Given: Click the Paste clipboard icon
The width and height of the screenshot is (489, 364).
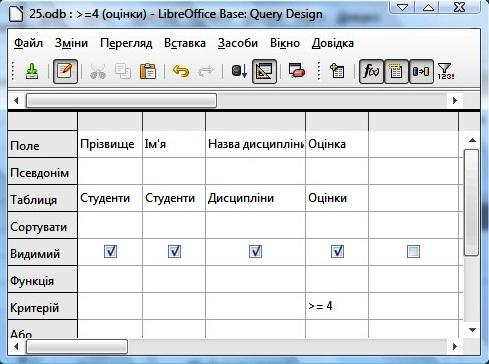Looking at the screenshot, I should [x=148, y=71].
